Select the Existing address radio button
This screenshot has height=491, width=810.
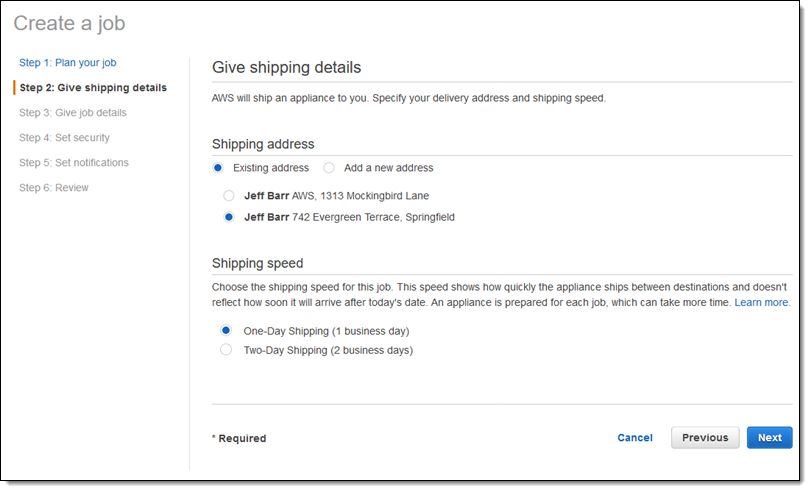[218, 168]
